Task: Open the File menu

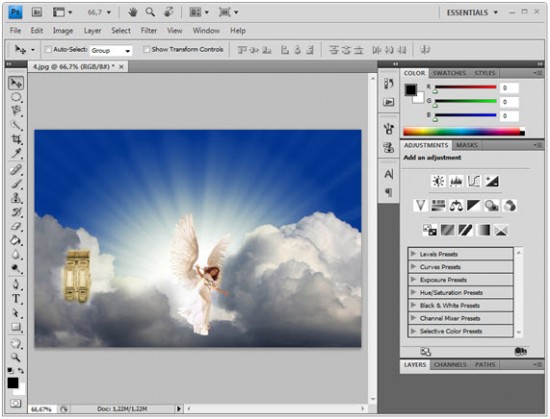Action: 15,31
